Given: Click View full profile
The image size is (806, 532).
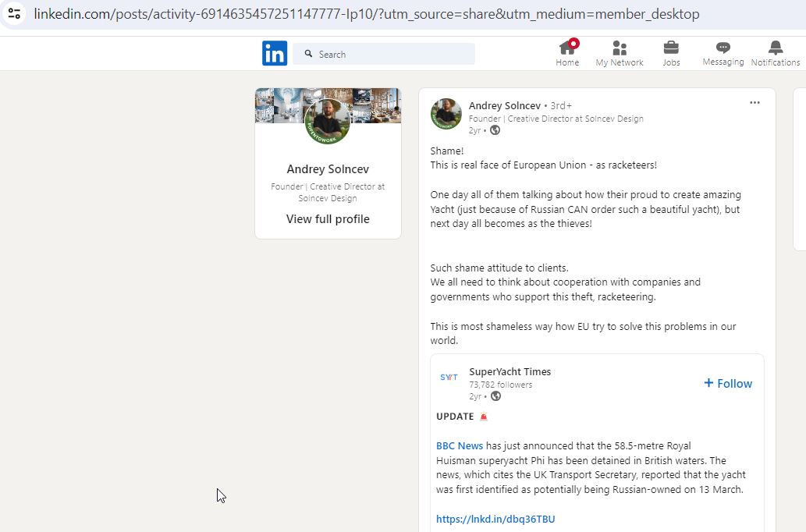Looking at the screenshot, I should pos(328,219).
